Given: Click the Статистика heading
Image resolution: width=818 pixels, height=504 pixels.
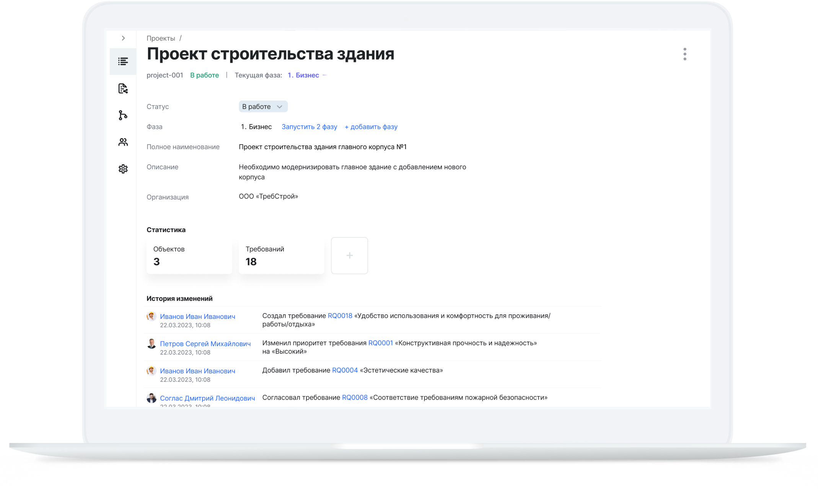Looking at the screenshot, I should coord(166,230).
